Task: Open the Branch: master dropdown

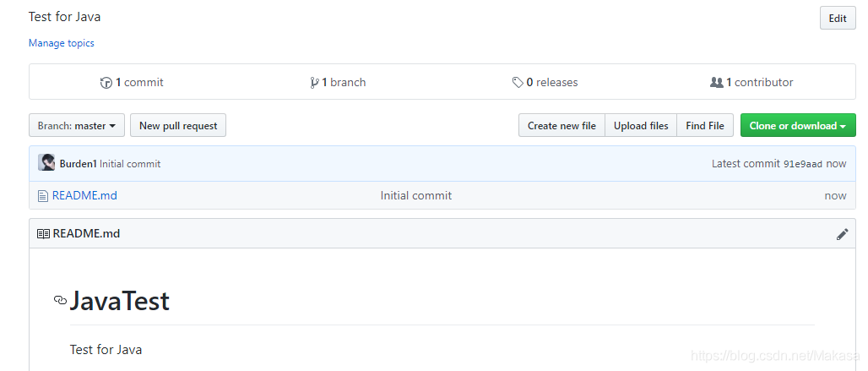Action: (x=77, y=126)
